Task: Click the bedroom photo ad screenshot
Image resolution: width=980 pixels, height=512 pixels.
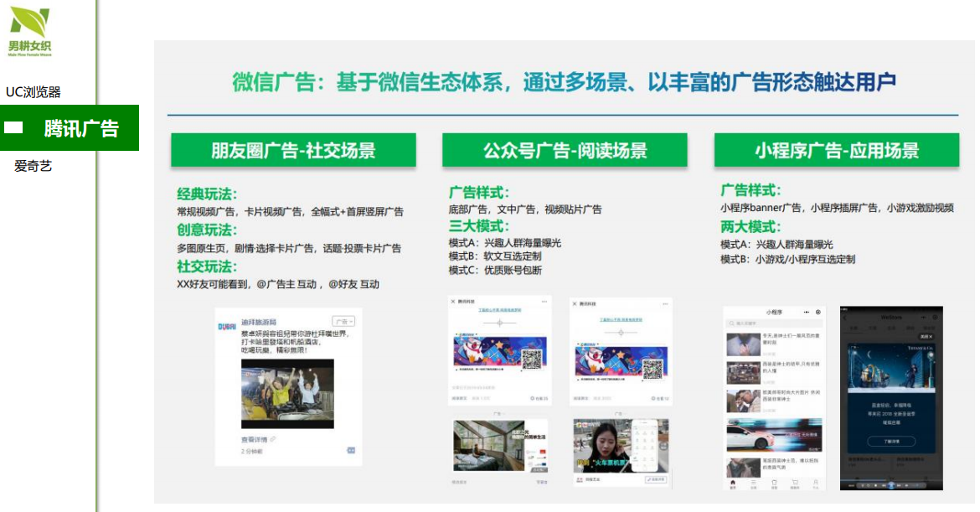Action: click(x=500, y=446)
